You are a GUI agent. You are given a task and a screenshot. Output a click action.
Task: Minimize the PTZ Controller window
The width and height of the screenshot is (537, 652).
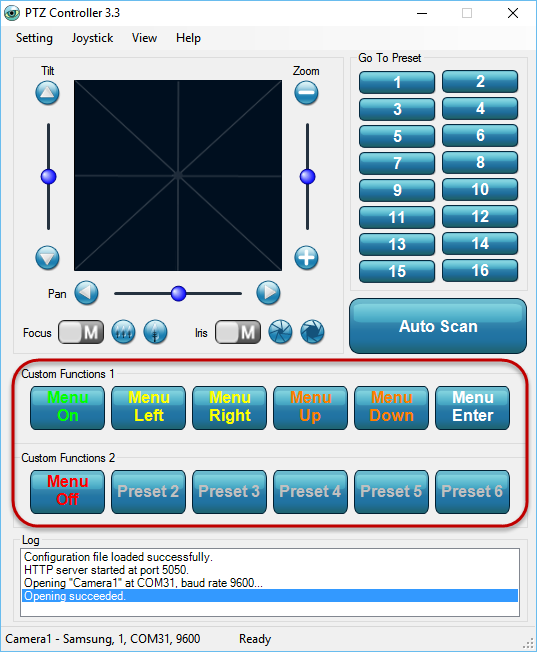tap(422, 13)
